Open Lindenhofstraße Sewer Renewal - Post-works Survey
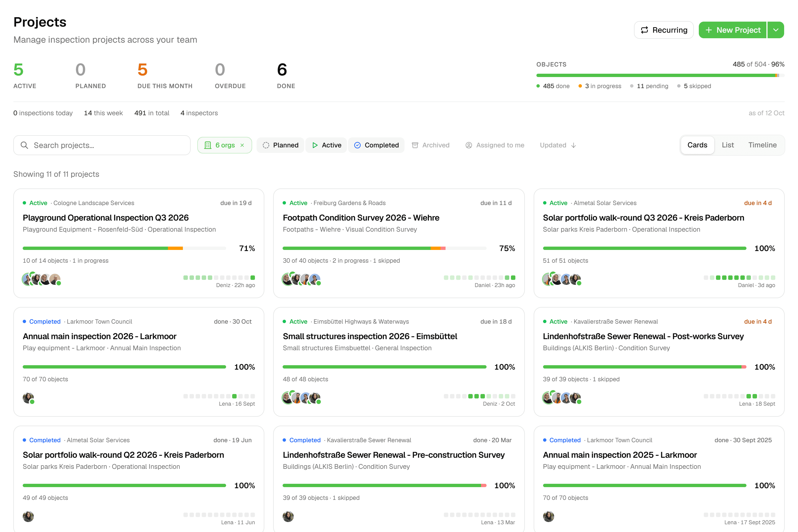The height and width of the screenshot is (532, 798). (643, 336)
